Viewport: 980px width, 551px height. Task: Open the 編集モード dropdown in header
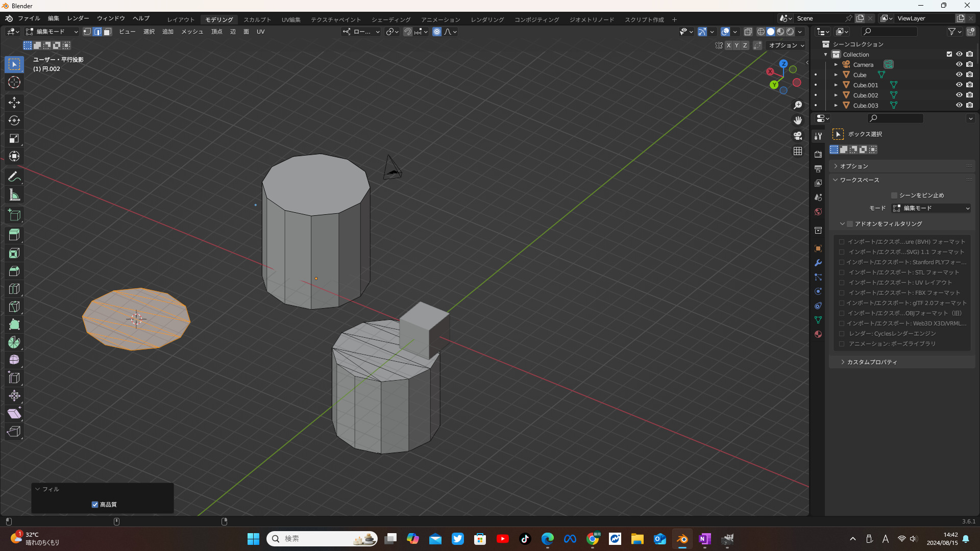(x=52, y=32)
